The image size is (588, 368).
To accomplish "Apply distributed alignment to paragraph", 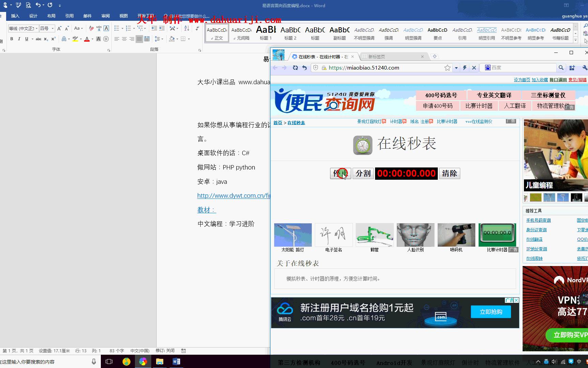I will 147,39.
